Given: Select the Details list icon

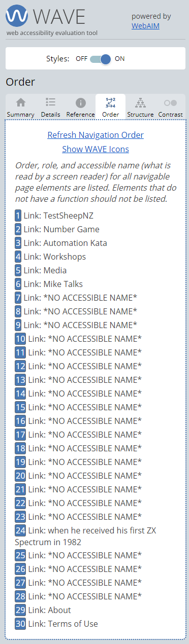Looking at the screenshot, I should pyautogui.click(x=50, y=102).
